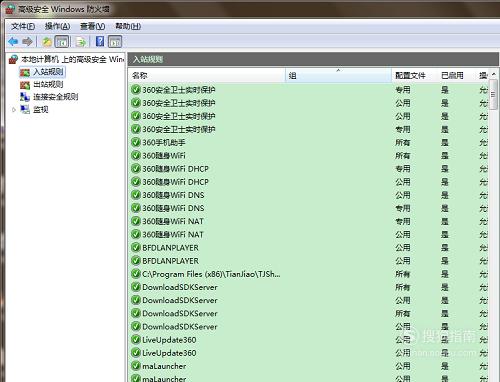This screenshot has height=382, width=500.
Task: Click green check icon of C:\Program Files rule
Action: (x=136, y=274)
